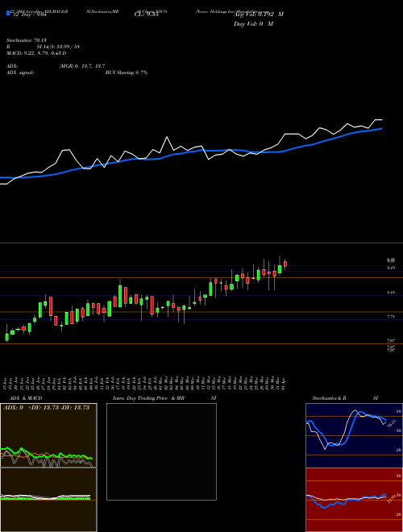Viewport: 403px width, 532px height.
Task: Click the 'Stochastics & R' panel title
Action: [x=330, y=398]
